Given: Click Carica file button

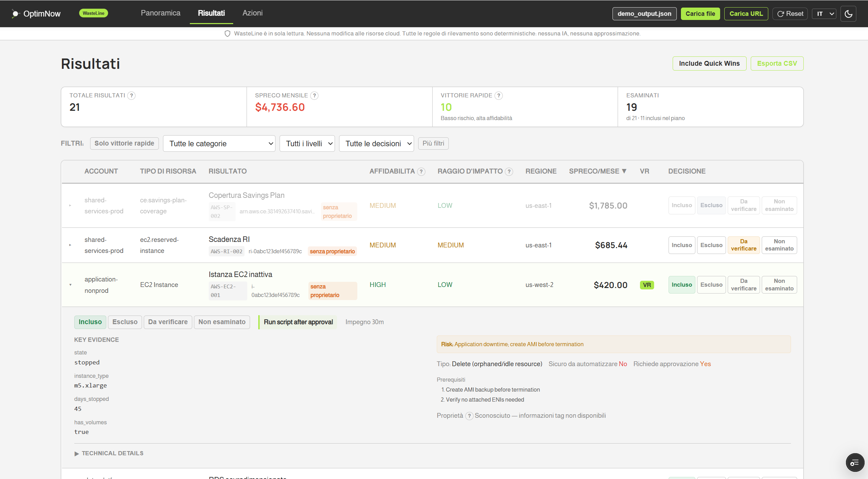Looking at the screenshot, I should pyautogui.click(x=700, y=14).
